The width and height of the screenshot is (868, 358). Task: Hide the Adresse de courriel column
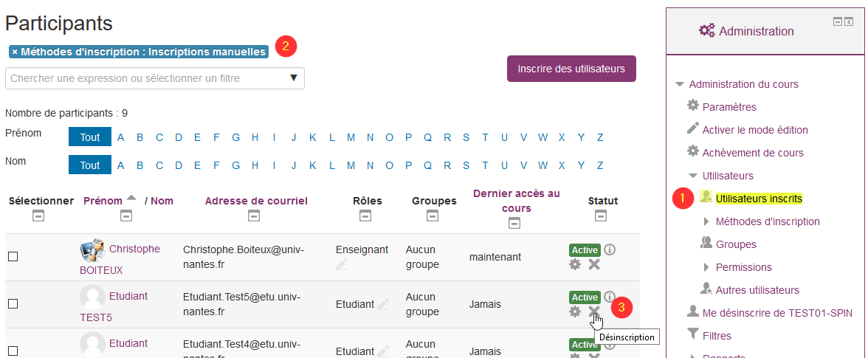(254, 216)
